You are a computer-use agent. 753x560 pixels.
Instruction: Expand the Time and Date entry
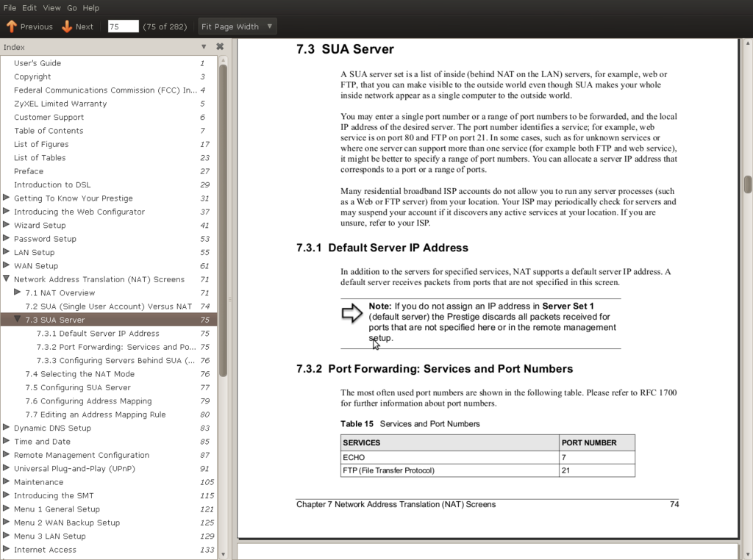pyautogui.click(x=6, y=440)
